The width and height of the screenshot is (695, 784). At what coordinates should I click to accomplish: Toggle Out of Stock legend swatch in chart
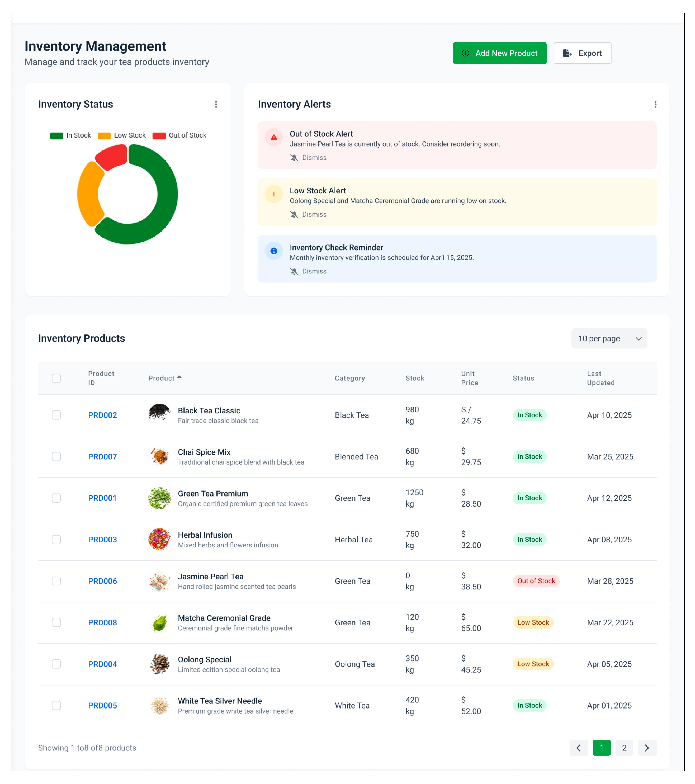tap(159, 135)
